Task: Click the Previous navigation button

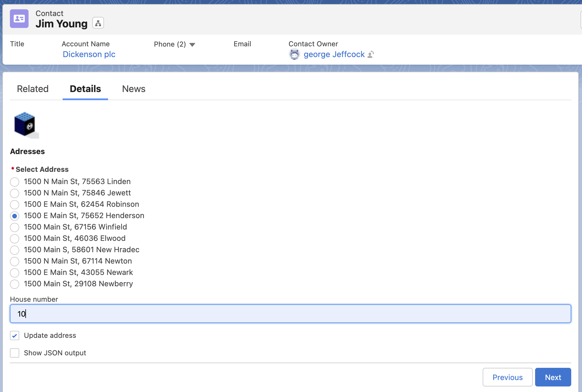Action: tap(507, 376)
